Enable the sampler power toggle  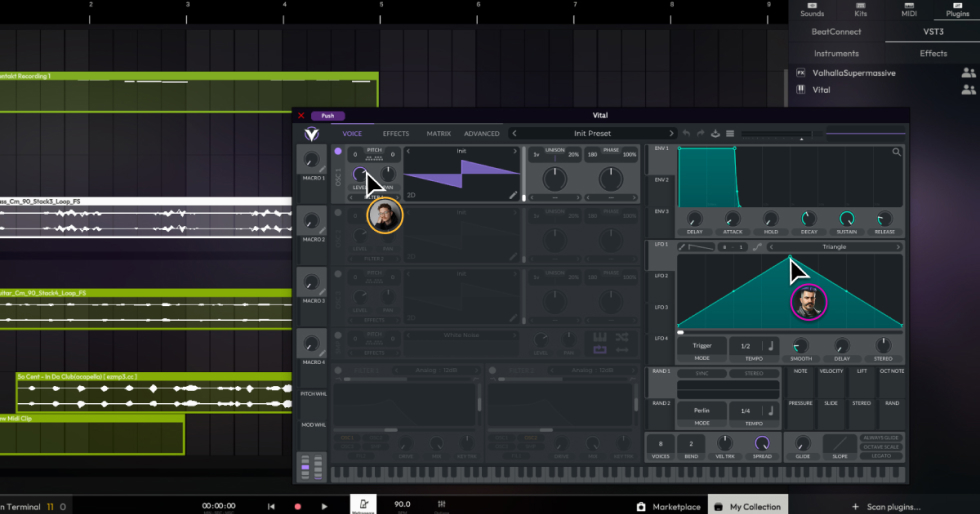338,335
